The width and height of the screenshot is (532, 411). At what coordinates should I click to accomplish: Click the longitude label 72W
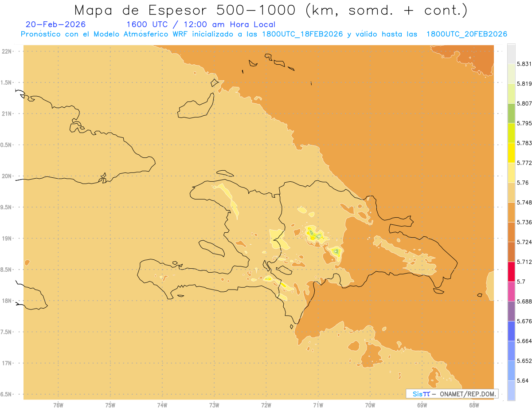tap(266, 406)
